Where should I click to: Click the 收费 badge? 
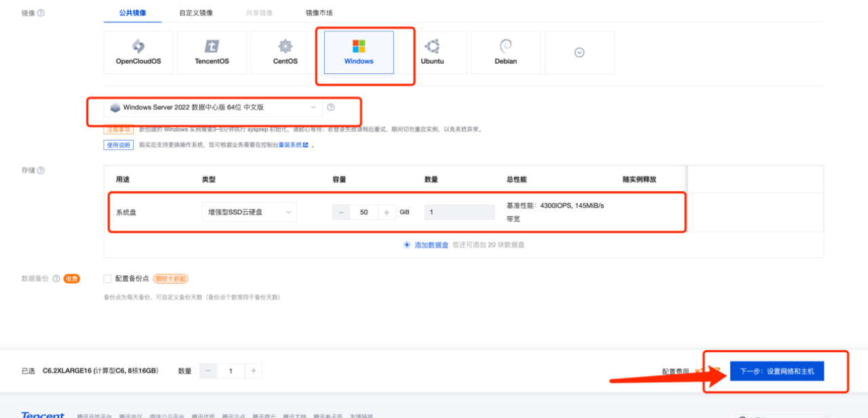click(72, 278)
